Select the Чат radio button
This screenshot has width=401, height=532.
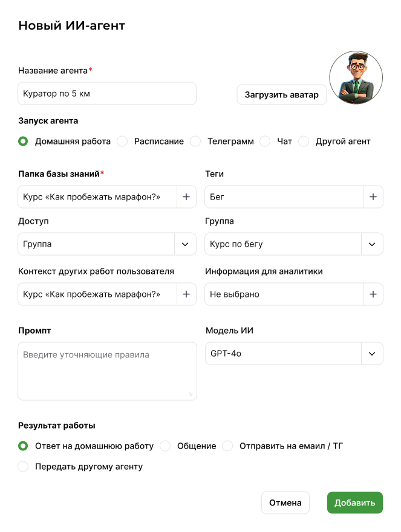point(266,141)
